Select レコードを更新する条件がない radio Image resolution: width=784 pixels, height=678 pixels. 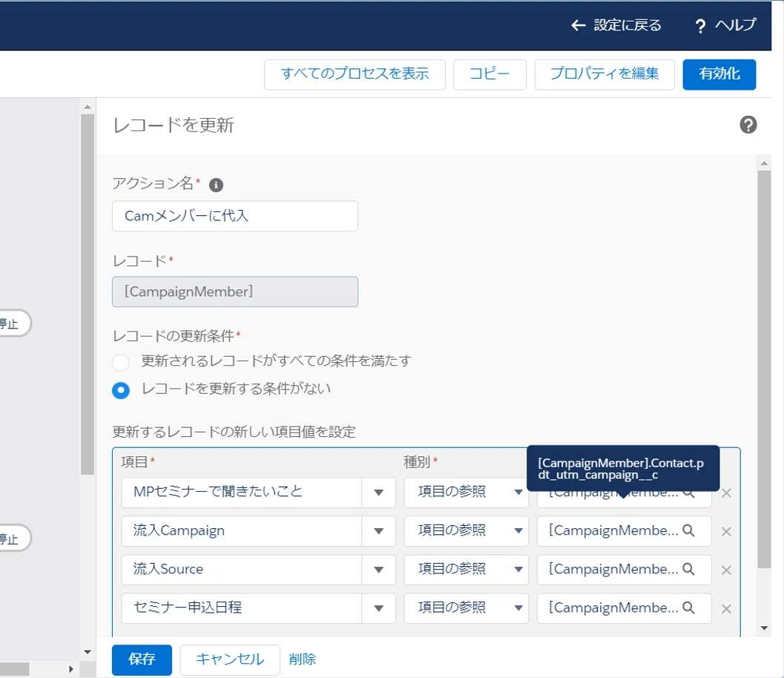point(120,390)
